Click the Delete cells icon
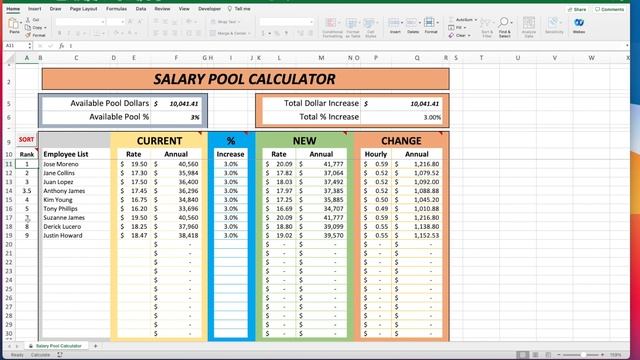 pos(411,22)
